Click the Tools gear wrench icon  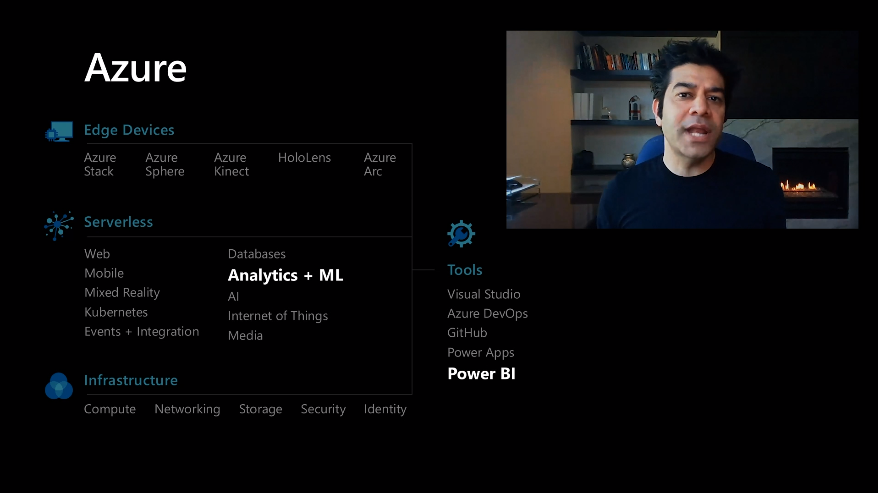click(x=461, y=234)
